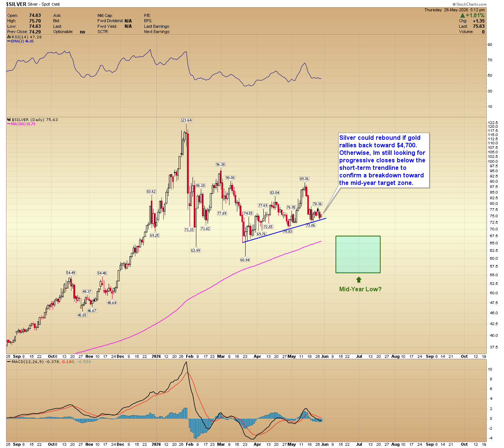Click the 63.99 low label
This screenshot has height=448, width=504.
(x=196, y=251)
